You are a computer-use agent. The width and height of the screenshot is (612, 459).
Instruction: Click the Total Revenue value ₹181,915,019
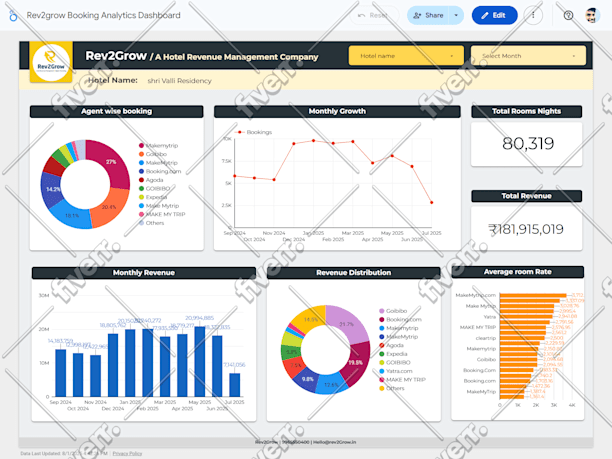(x=526, y=229)
